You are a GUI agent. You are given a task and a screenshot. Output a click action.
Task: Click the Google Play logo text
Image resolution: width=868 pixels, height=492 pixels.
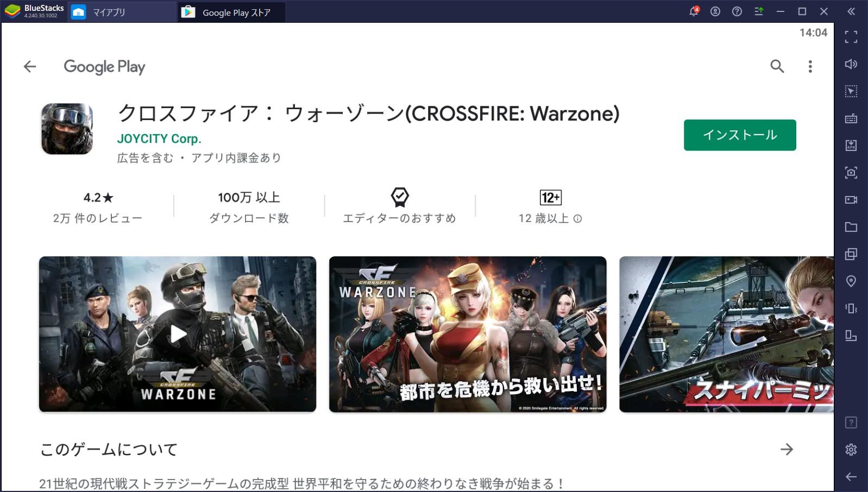point(104,67)
